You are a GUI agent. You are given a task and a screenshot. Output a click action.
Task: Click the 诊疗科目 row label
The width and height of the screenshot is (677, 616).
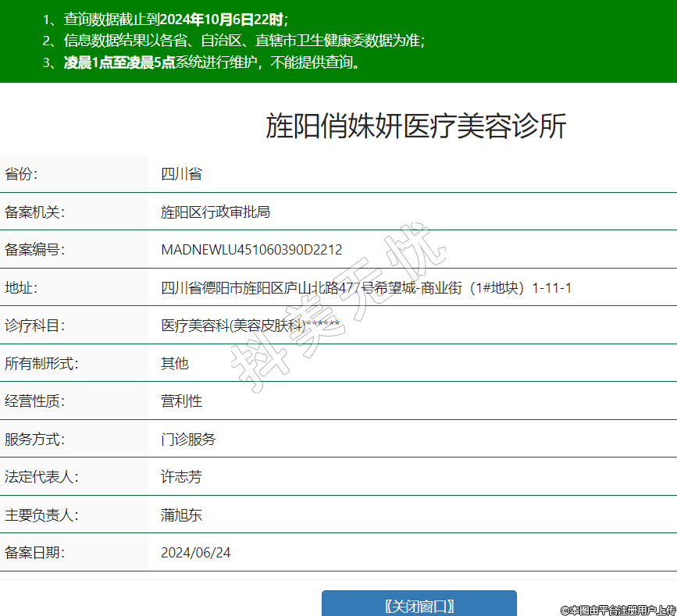click(34, 326)
